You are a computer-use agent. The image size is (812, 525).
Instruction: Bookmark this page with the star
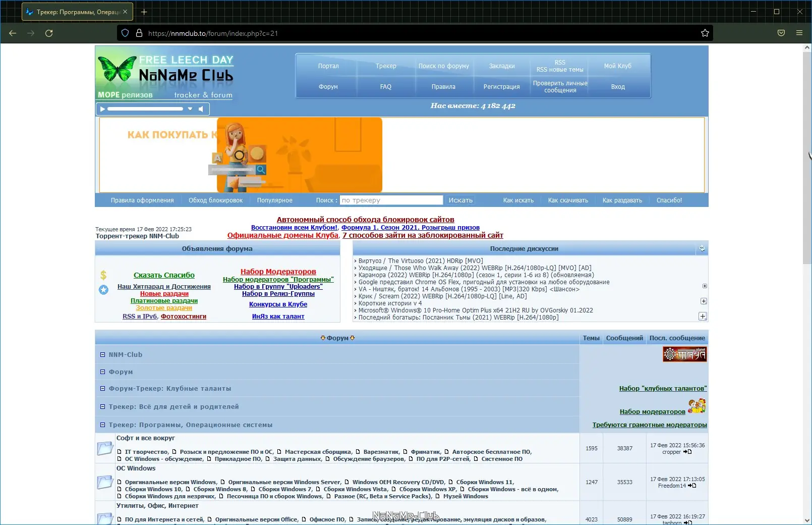[x=705, y=33]
